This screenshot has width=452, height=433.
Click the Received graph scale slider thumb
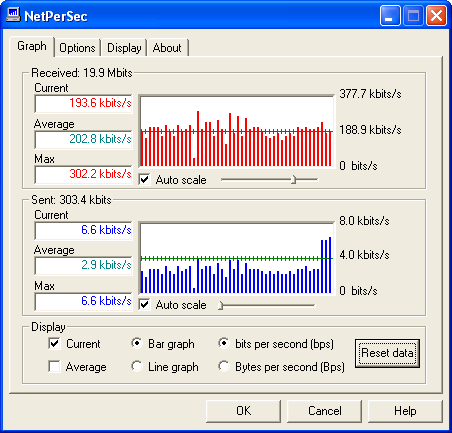[293, 180]
